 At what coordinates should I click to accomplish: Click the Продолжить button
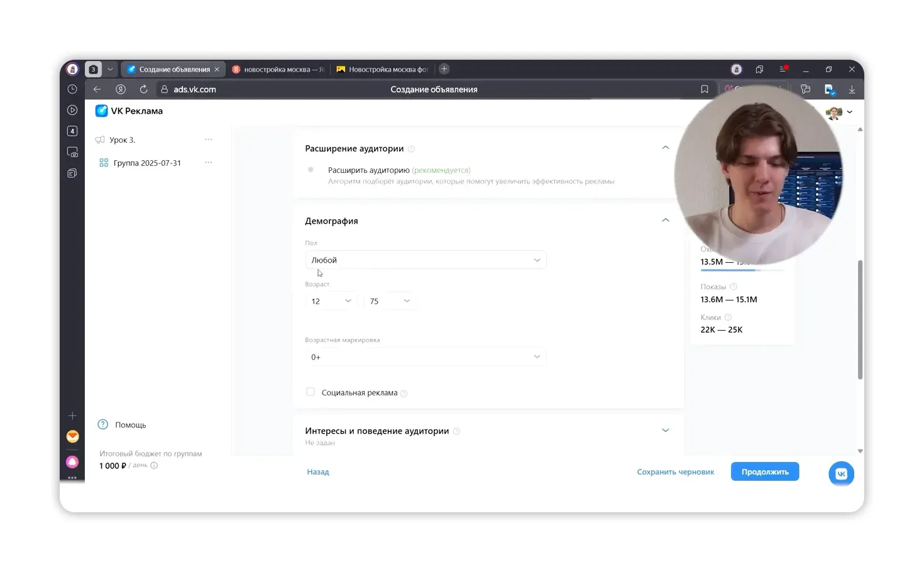[x=764, y=471]
